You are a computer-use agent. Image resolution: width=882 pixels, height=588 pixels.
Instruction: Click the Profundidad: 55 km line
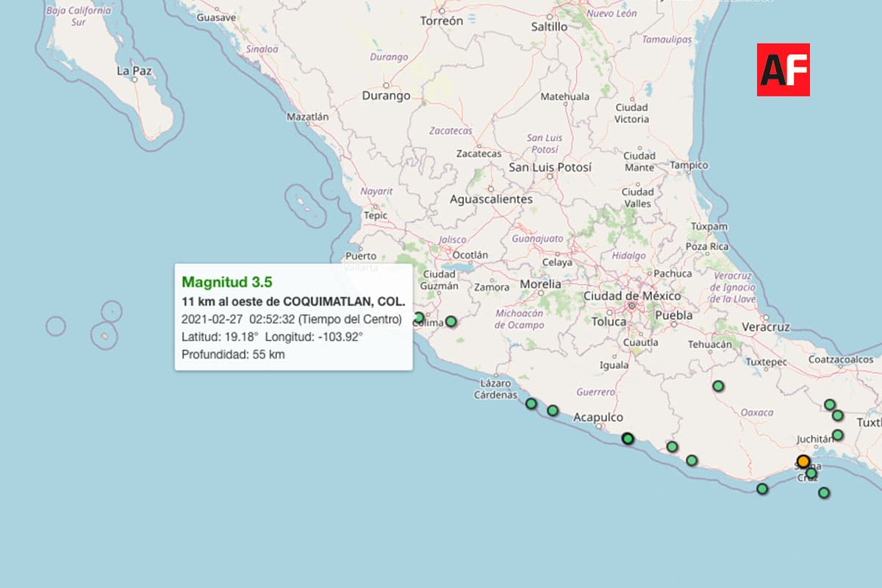pyautogui.click(x=233, y=354)
